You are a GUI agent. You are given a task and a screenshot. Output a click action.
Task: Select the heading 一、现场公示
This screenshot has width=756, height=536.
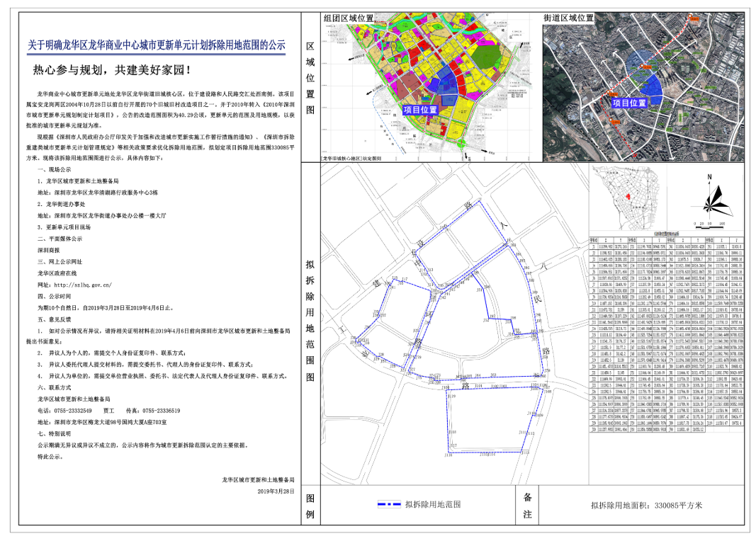pos(54,170)
